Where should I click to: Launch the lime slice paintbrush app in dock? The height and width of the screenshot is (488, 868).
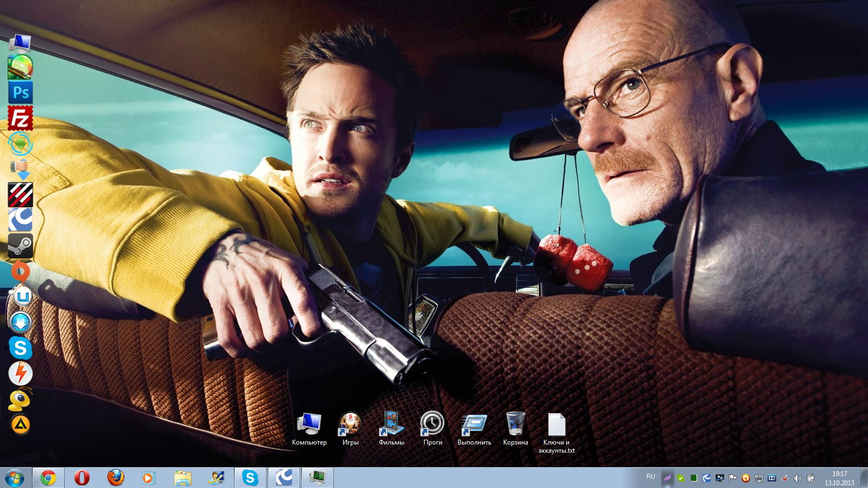[21, 67]
